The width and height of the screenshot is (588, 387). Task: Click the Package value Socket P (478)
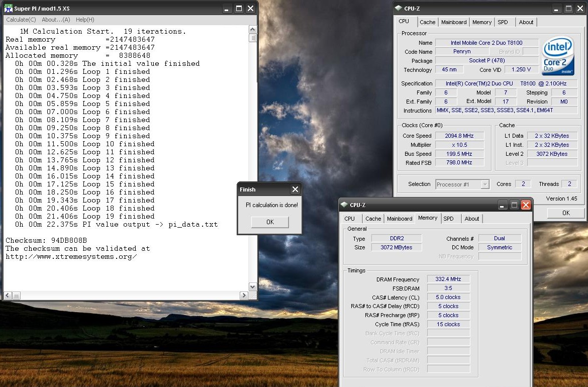(x=486, y=60)
